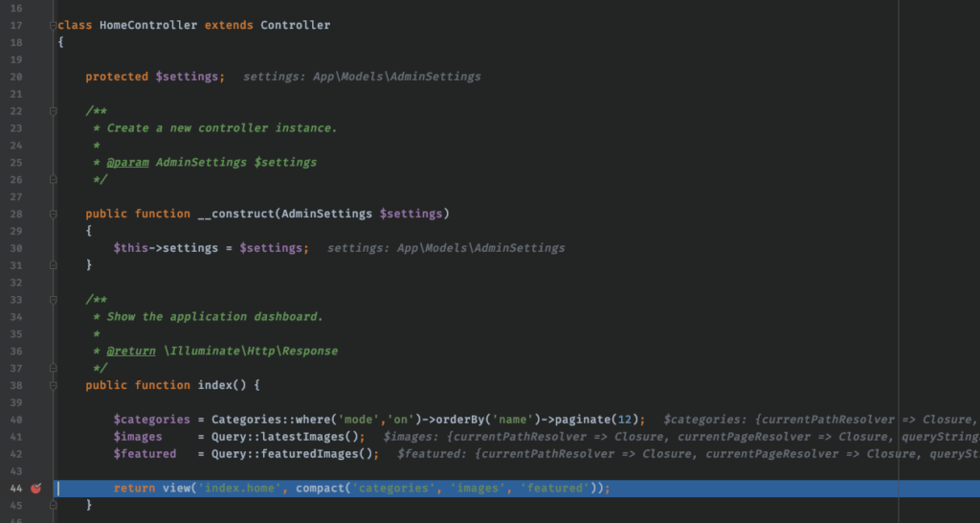Click the Categories class on line 40
The image size is (980, 523).
(x=246, y=420)
